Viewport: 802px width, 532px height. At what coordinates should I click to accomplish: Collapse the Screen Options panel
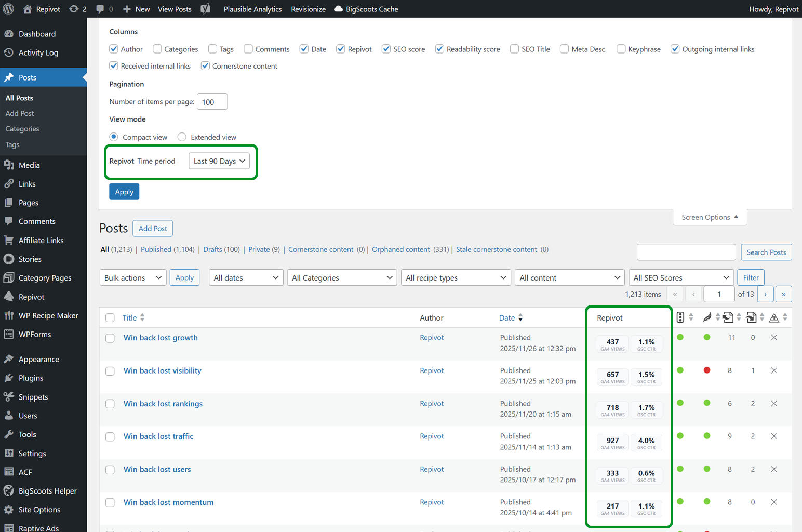point(710,217)
